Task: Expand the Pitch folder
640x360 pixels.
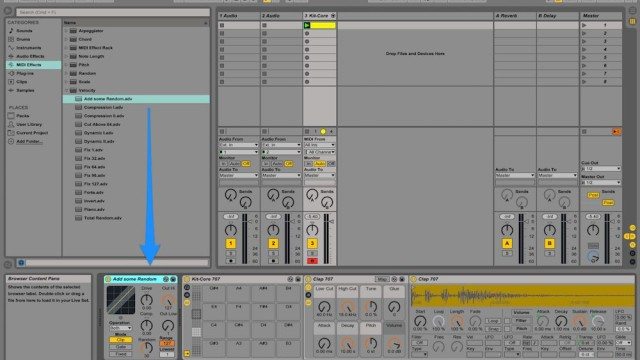Action: (66, 65)
